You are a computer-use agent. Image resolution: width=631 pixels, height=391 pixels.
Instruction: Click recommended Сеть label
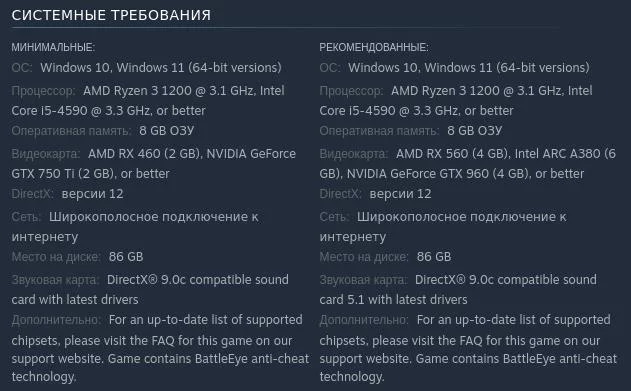point(334,217)
